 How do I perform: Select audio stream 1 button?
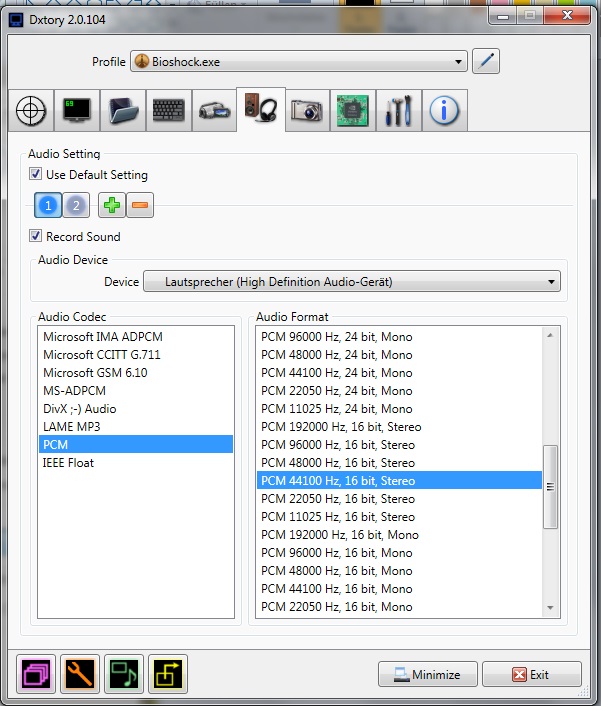pyautogui.click(x=48, y=205)
